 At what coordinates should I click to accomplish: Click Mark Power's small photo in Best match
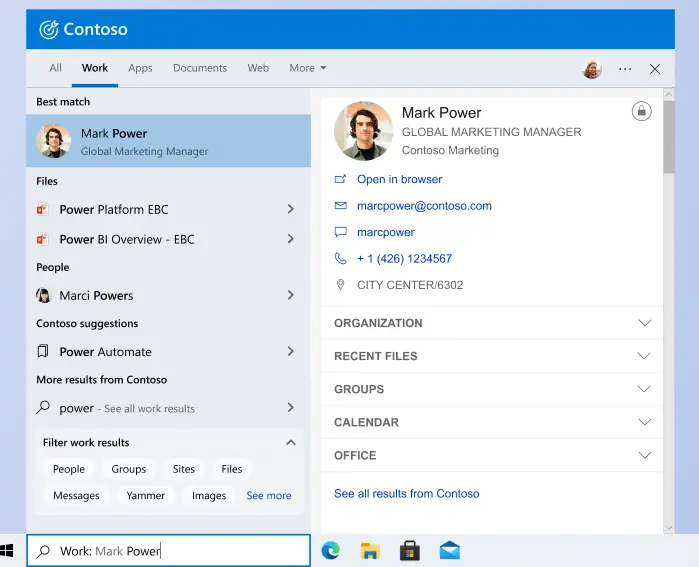[53, 141]
